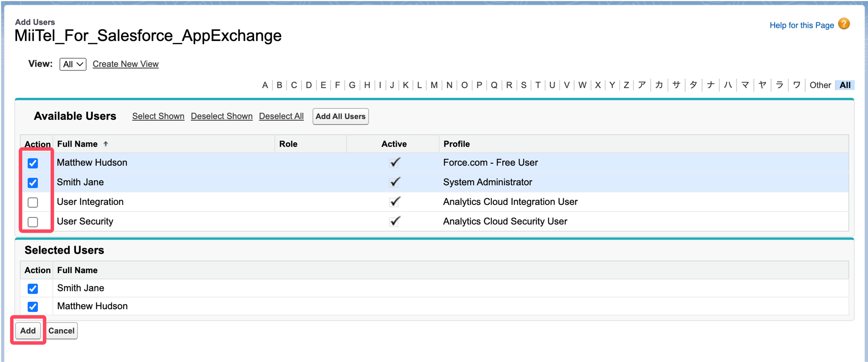The height and width of the screenshot is (362, 868).
Task: Sort by Full Name column header
Action: (x=77, y=144)
